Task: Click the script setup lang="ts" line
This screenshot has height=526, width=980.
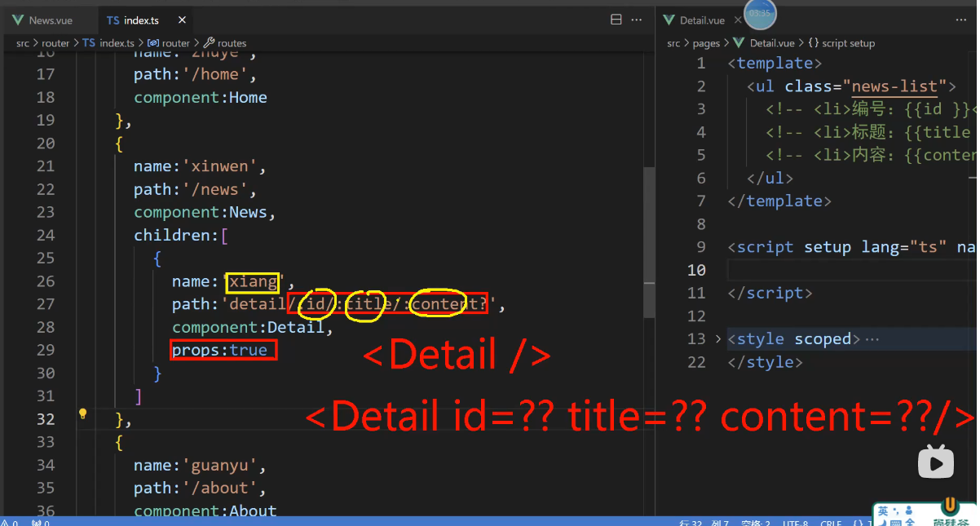Action: click(x=852, y=246)
